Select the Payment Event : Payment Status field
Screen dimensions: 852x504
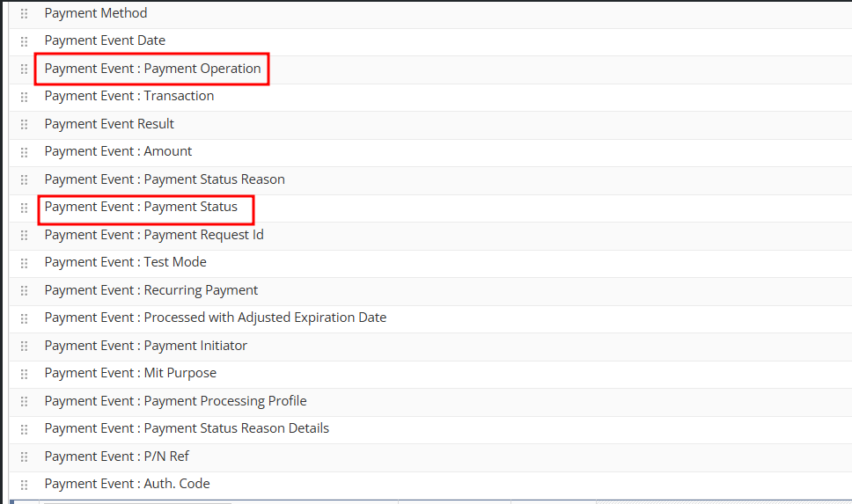141,208
